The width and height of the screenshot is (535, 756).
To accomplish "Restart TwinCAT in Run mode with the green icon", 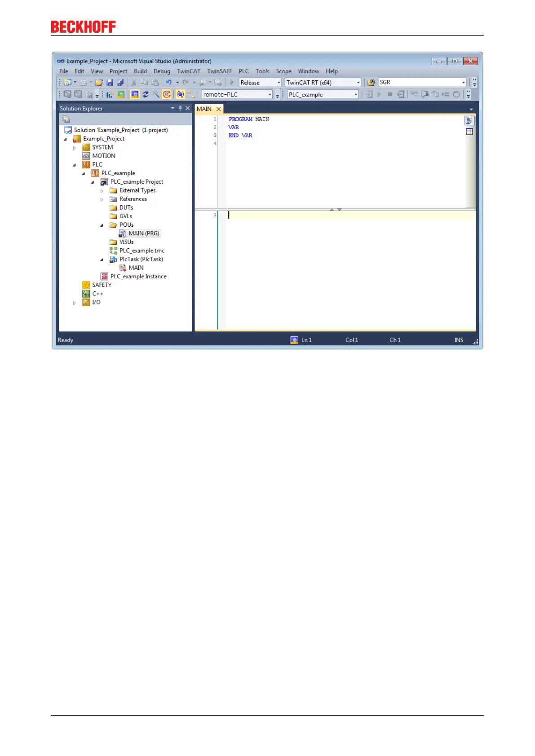I will [121, 94].
